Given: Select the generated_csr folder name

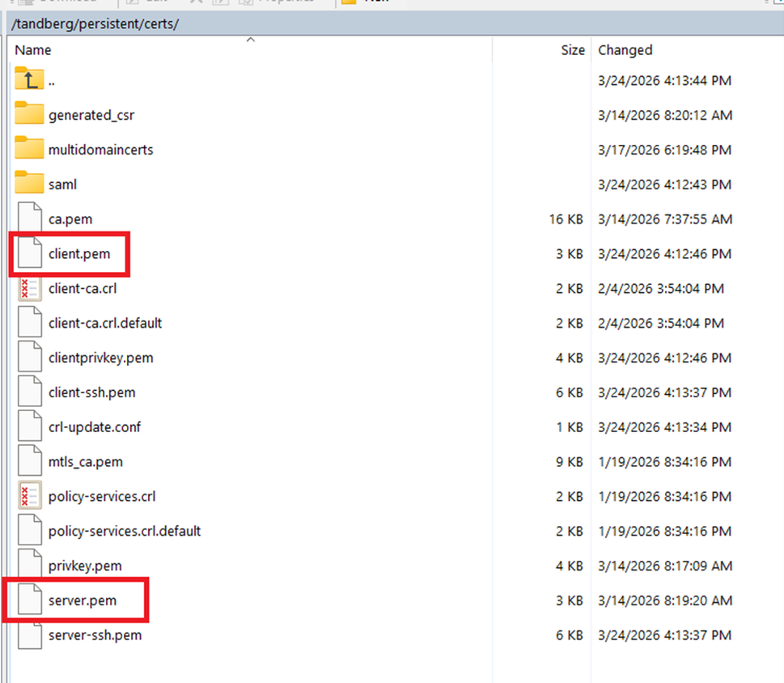Looking at the screenshot, I should click(91, 115).
